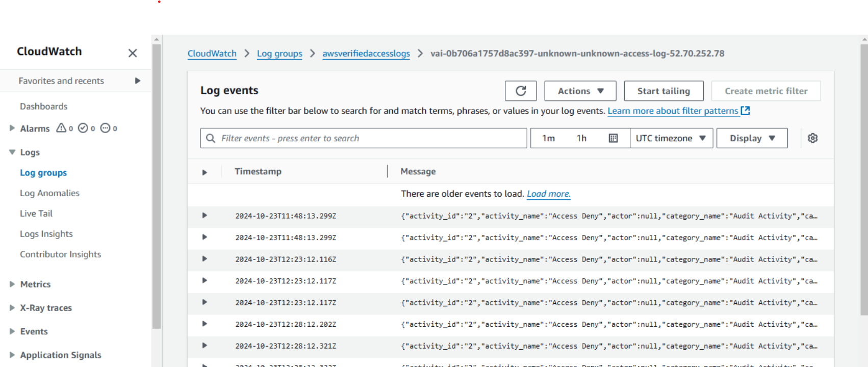Expand the Alarms section

(x=12, y=128)
